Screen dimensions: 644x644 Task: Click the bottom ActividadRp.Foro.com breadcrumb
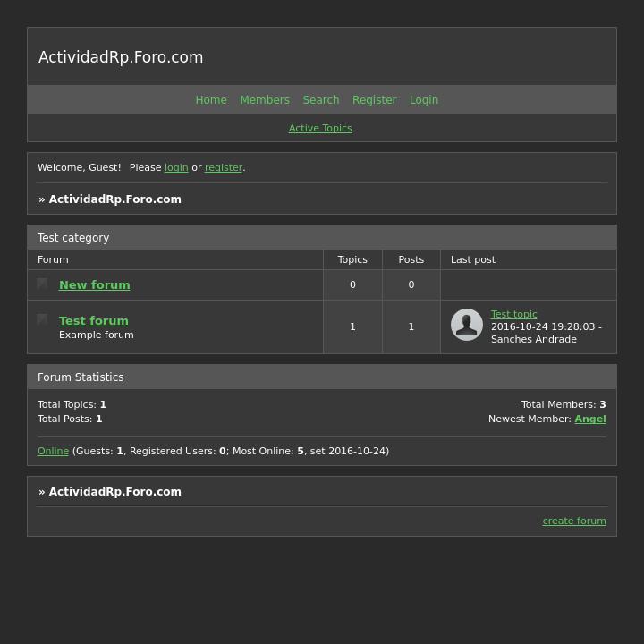(115, 492)
